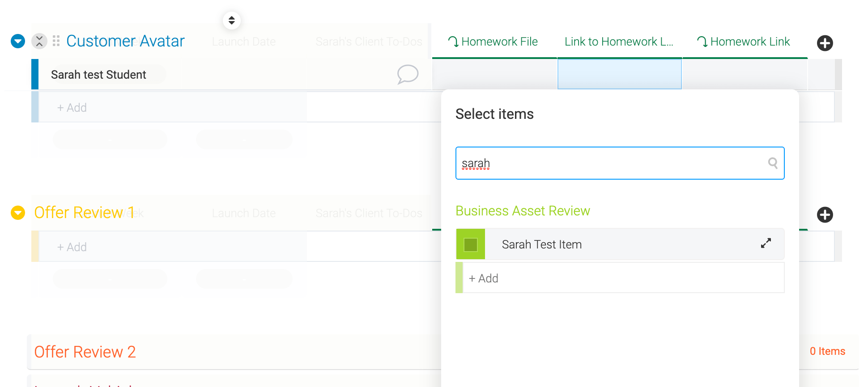Click the column sort arrows icon
Image resolution: width=868 pixels, height=387 pixels.
pyautogui.click(x=232, y=21)
